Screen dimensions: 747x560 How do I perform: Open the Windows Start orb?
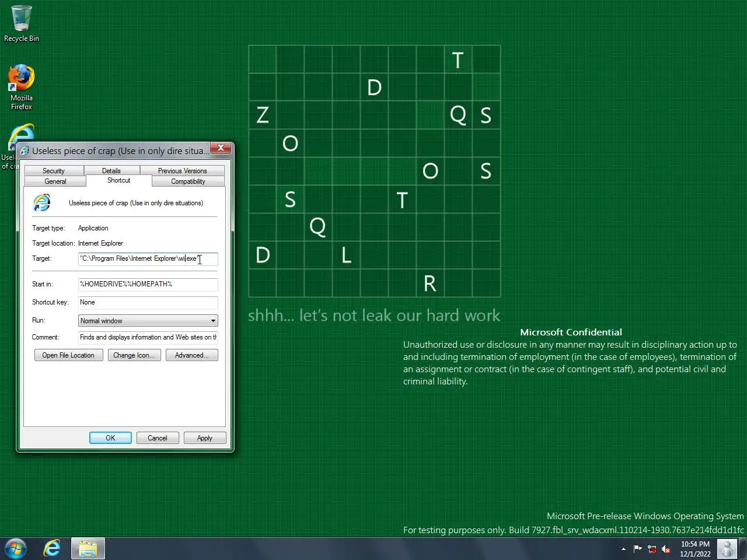pyautogui.click(x=16, y=548)
